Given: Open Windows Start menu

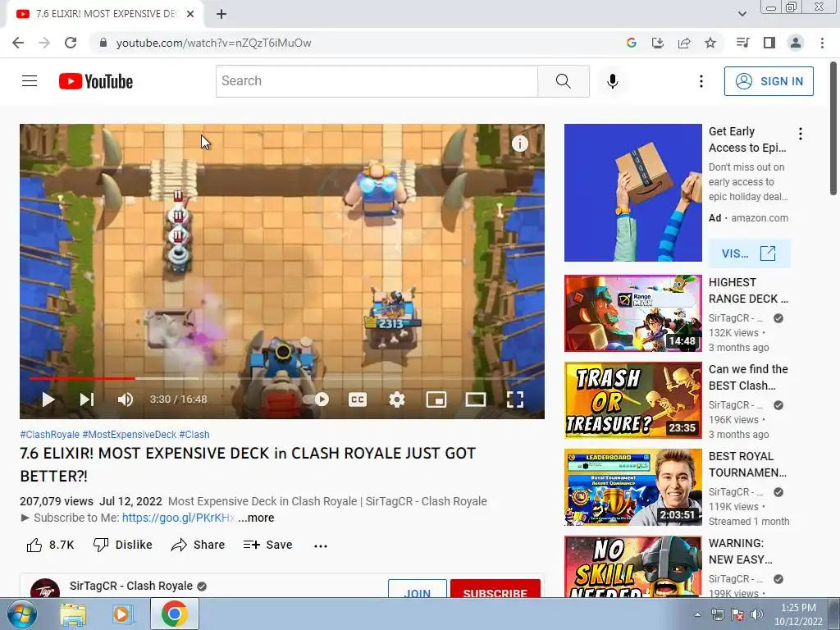Looking at the screenshot, I should [x=21, y=614].
